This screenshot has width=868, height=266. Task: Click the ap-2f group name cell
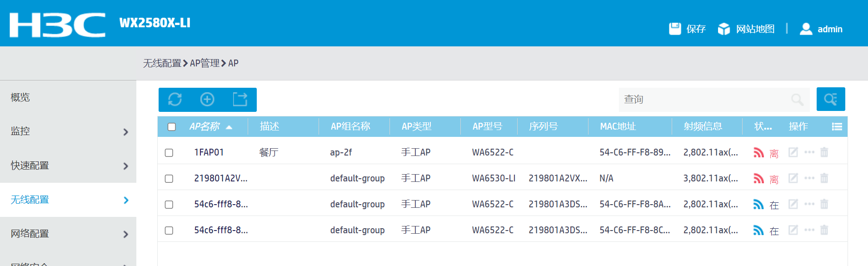click(341, 152)
